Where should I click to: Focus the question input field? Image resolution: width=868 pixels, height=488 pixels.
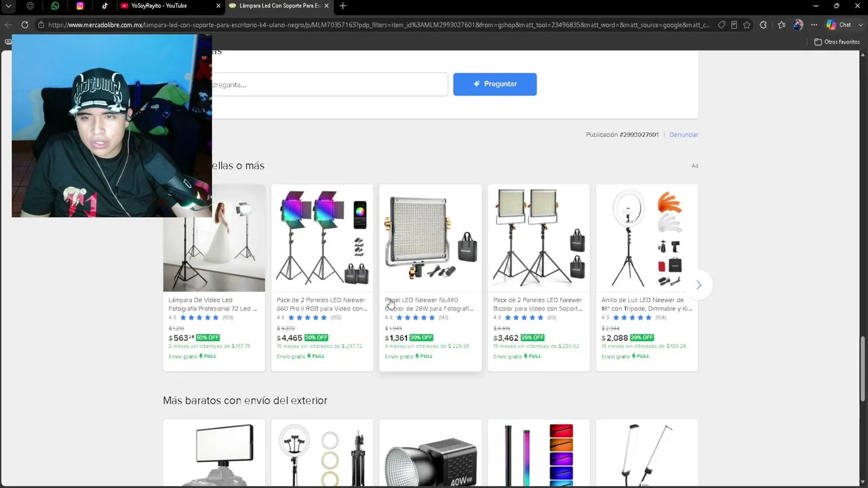tap(330, 85)
